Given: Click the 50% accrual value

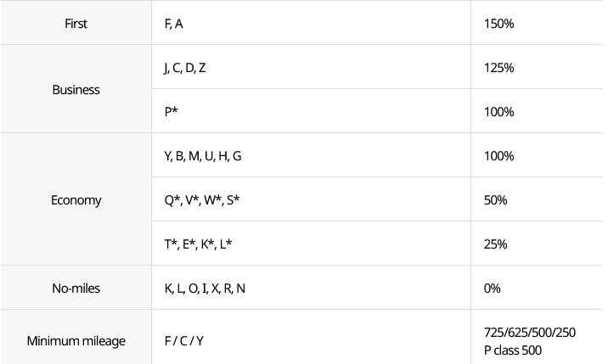Looking at the screenshot, I should pyautogui.click(x=495, y=200).
